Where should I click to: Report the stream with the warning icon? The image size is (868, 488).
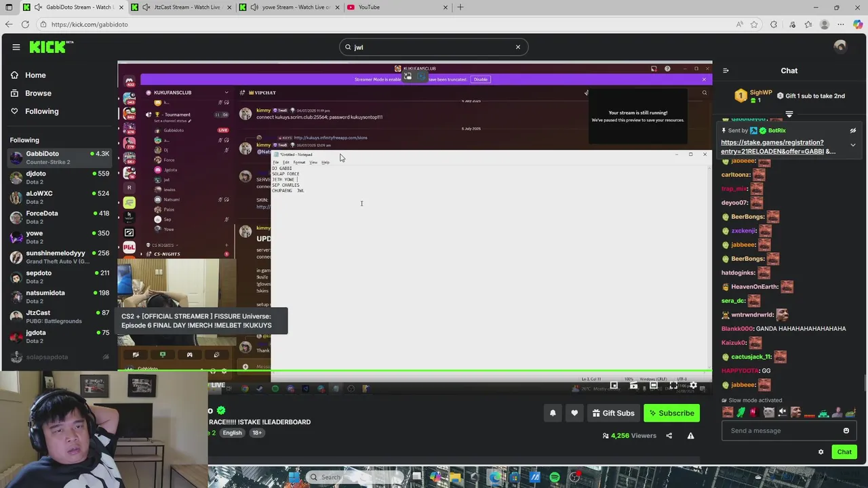point(690,436)
